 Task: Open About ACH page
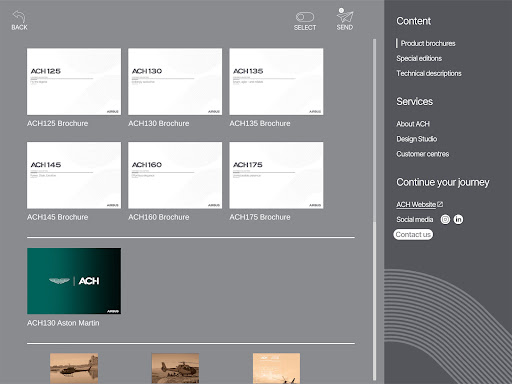coord(413,124)
